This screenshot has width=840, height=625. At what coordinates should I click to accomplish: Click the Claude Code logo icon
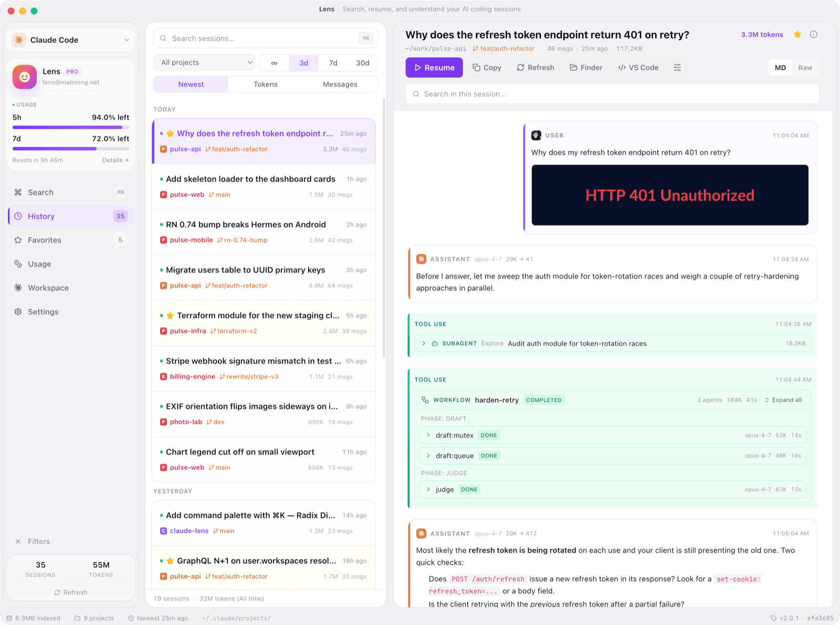click(x=19, y=40)
